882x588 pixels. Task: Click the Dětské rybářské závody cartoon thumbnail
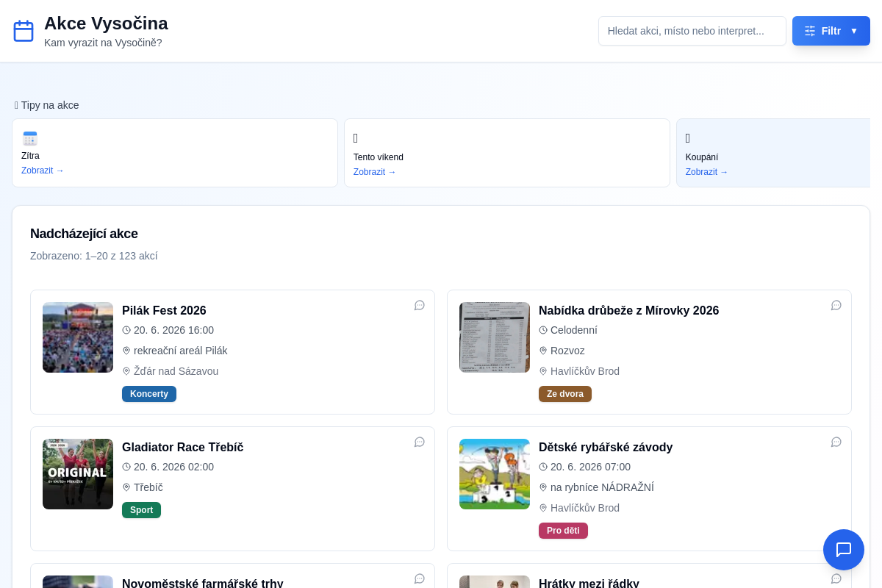pos(495,474)
